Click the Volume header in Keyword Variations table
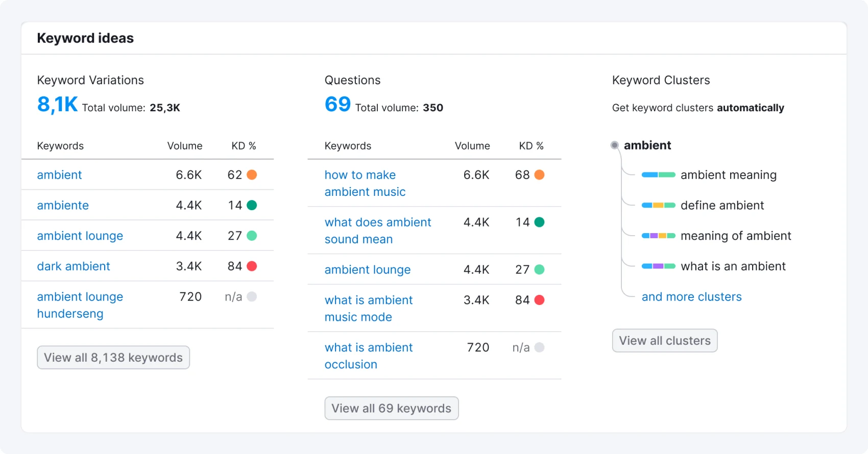The width and height of the screenshot is (868, 454). pos(185,146)
